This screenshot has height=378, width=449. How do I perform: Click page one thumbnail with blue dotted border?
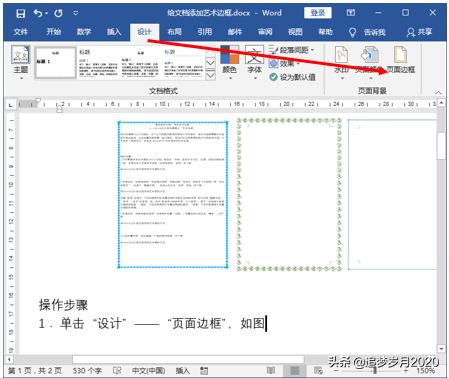173,195
